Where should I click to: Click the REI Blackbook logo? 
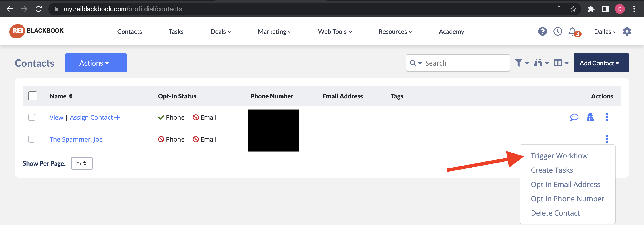click(36, 31)
